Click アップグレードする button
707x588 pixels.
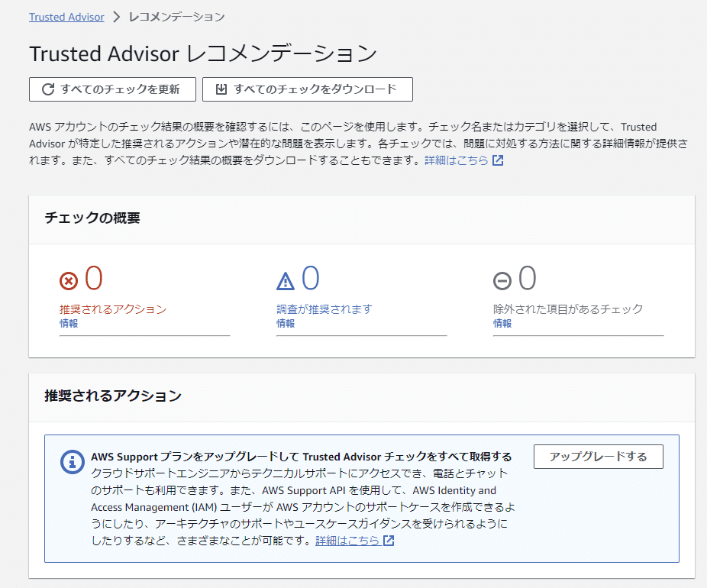click(599, 457)
